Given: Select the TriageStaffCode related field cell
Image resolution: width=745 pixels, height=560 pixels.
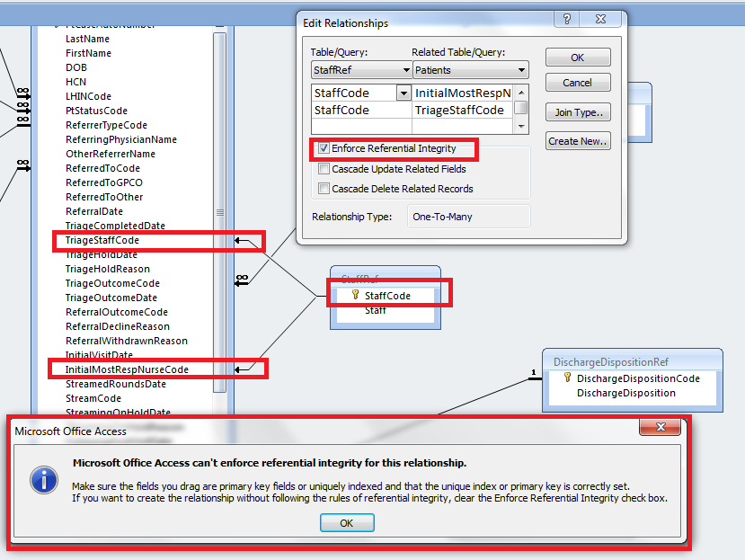Looking at the screenshot, I should [x=463, y=110].
